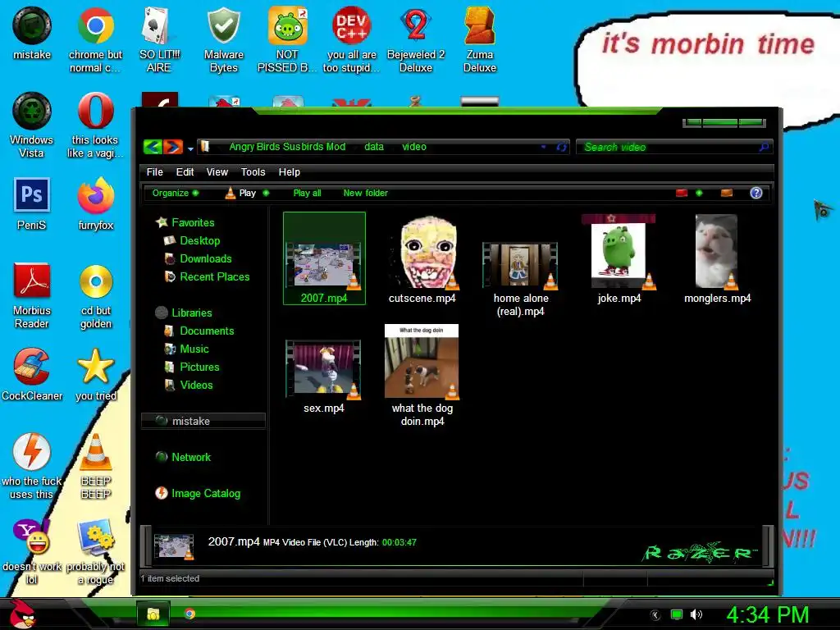Open the Opera 'this looks like' icon
This screenshot has width=840, height=630.
95,126
